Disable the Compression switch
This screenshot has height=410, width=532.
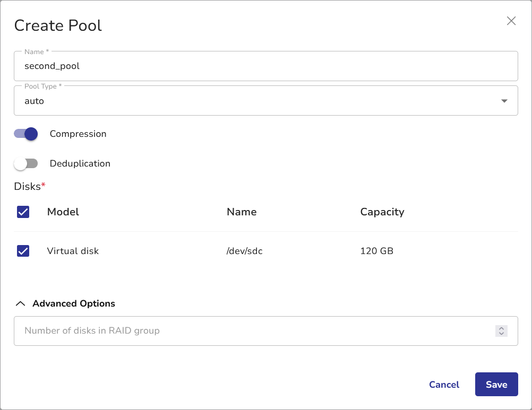tap(26, 134)
